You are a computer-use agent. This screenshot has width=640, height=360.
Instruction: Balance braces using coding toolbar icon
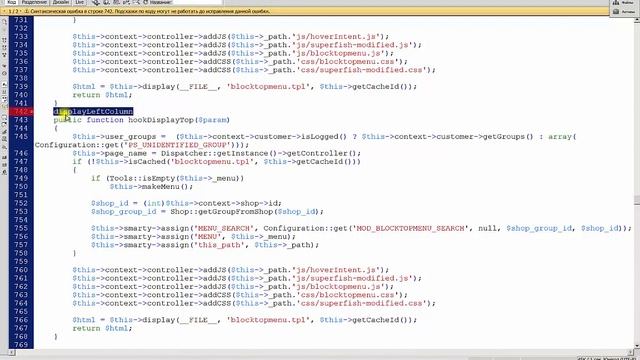[x=4, y=73]
